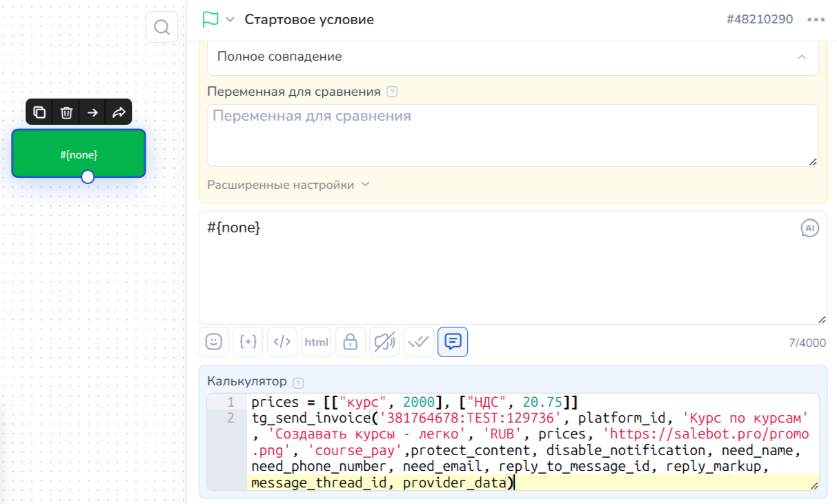Screen dimensions: 837x504
Task: Toggle the highlighted message bubble button
Action: [453, 342]
